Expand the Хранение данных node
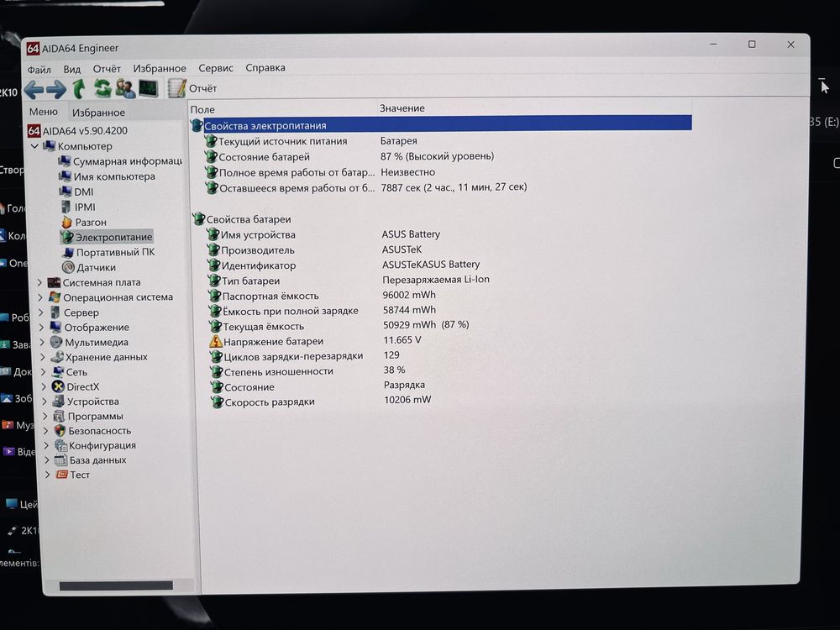The image size is (840, 630). pyautogui.click(x=43, y=357)
